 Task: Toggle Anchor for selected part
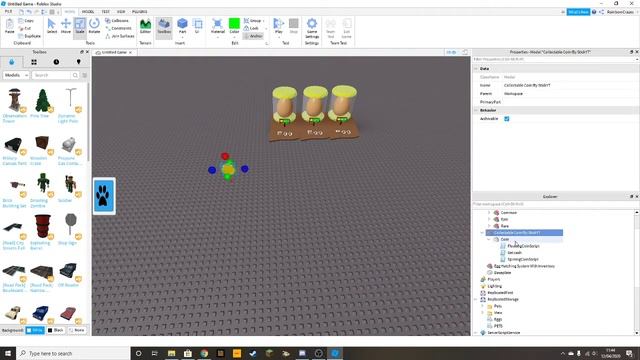tap(253, 36)
